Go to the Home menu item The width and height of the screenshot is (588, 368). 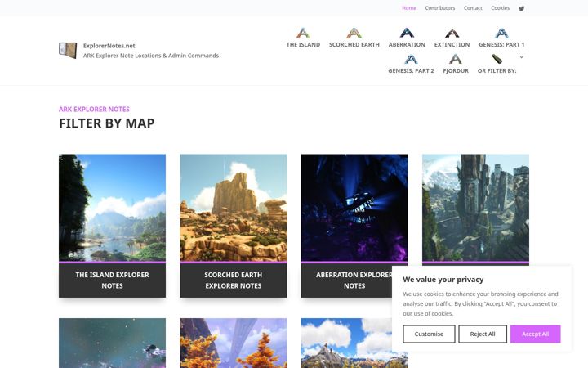(x=409, y=8)
